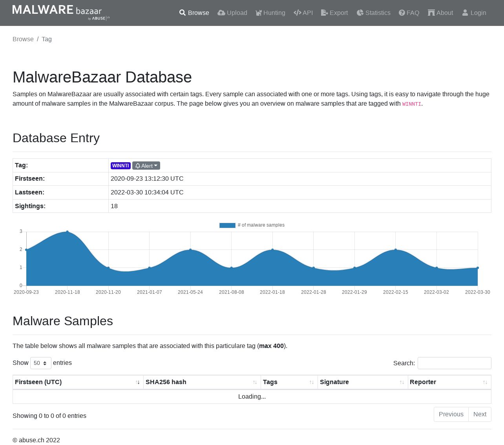Click the chart data point at 2022-03-30

point(478,268)
